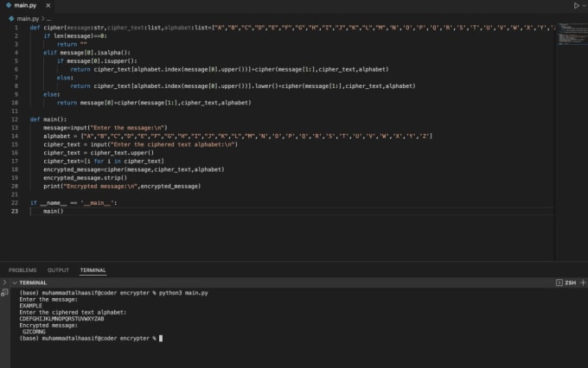Open run options dropdown beside play icon
The image size is (588, 368).
tap(585, 6)
